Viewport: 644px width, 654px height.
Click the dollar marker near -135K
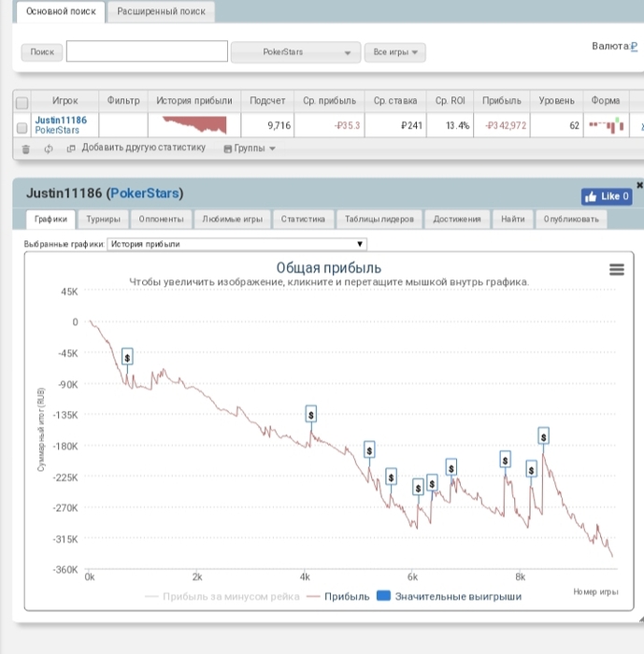coord(311,414)
